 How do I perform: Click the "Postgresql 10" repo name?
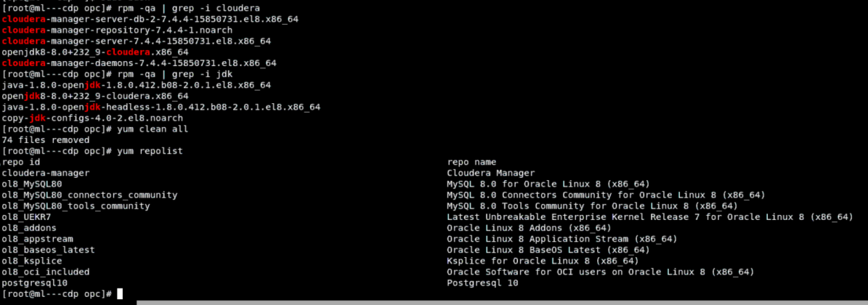(x=482, y=282)
